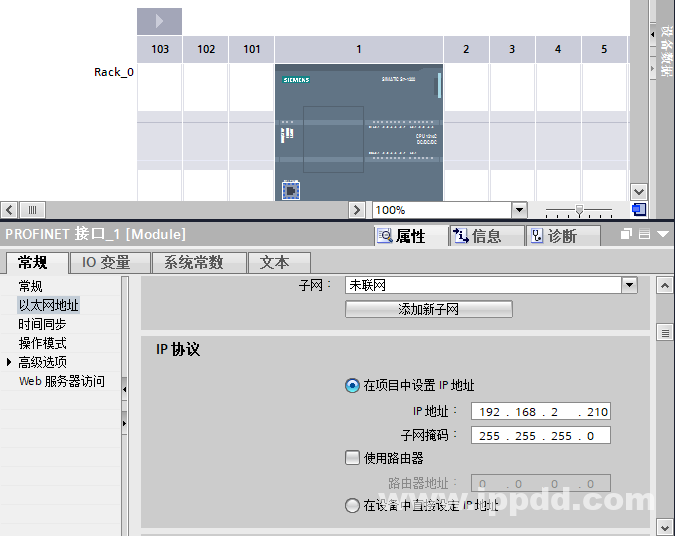Expand the 高级选项 tree node arrow

tap(9, 362)
